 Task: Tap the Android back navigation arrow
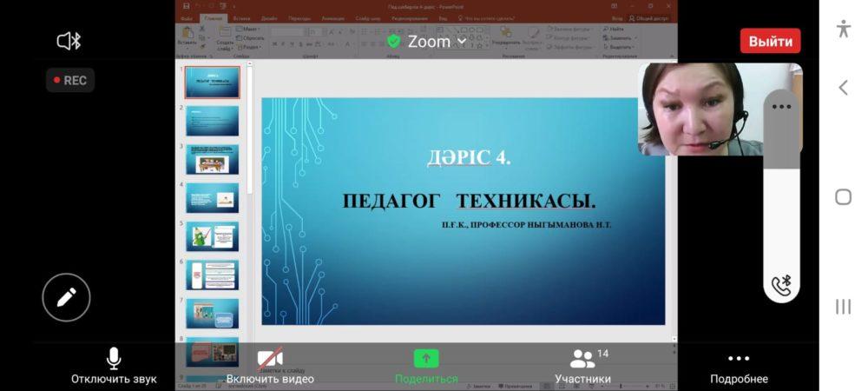click(x=843, y=88)
